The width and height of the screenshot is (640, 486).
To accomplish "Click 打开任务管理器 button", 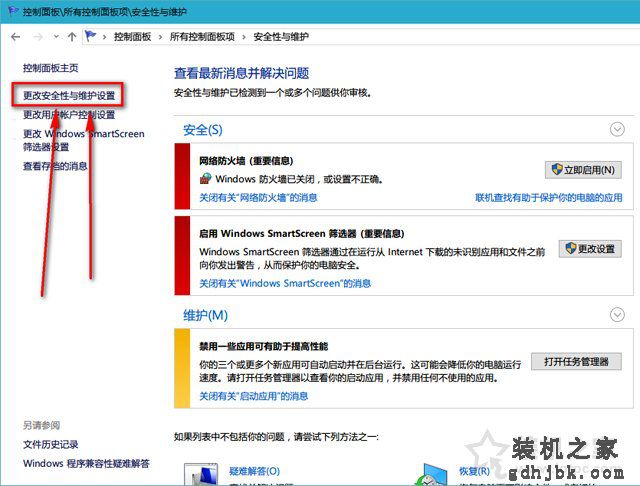I will [576, 362].
